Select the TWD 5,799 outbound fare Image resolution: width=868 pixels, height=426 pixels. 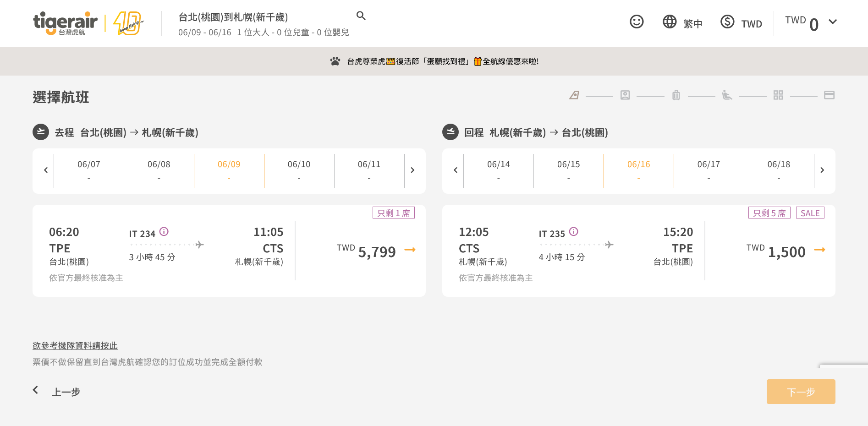point(376,251)
